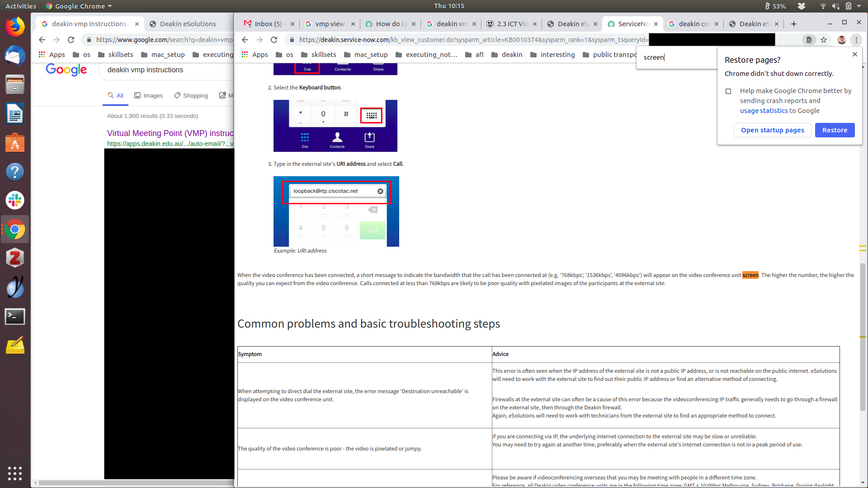
Task: Click the Chrome profile avatar
Action: click(x=841, y=40)
